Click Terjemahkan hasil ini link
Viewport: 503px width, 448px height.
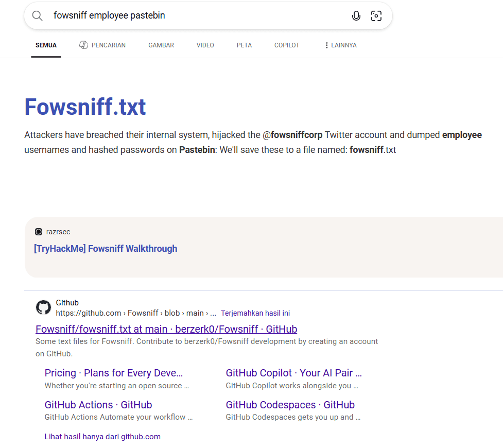pos(255,313)
